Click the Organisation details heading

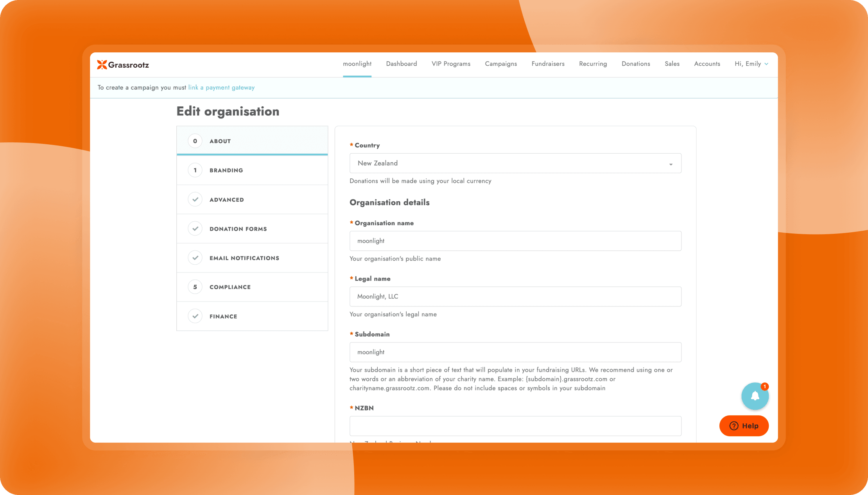pyautogui.click(x=389, y=203)
